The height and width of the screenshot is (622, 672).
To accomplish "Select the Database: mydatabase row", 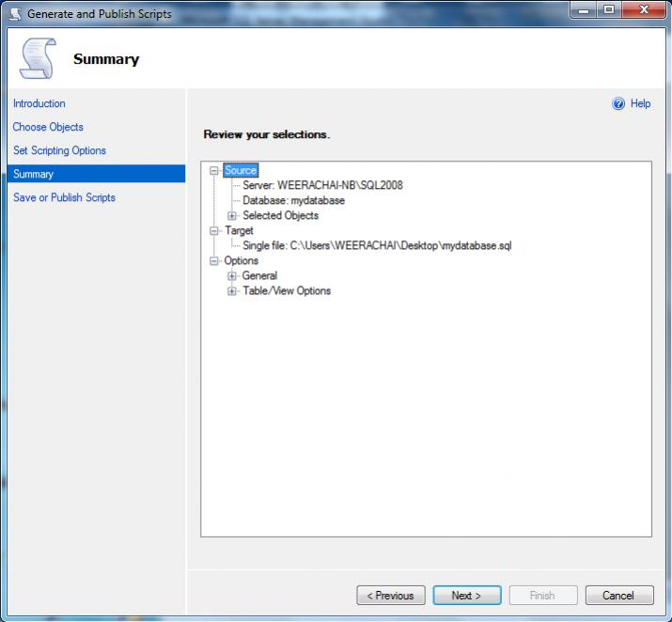I will click(x=293, y=200).
